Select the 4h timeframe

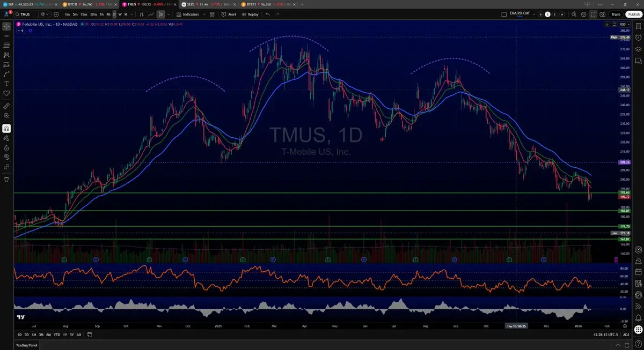[108, 14]
